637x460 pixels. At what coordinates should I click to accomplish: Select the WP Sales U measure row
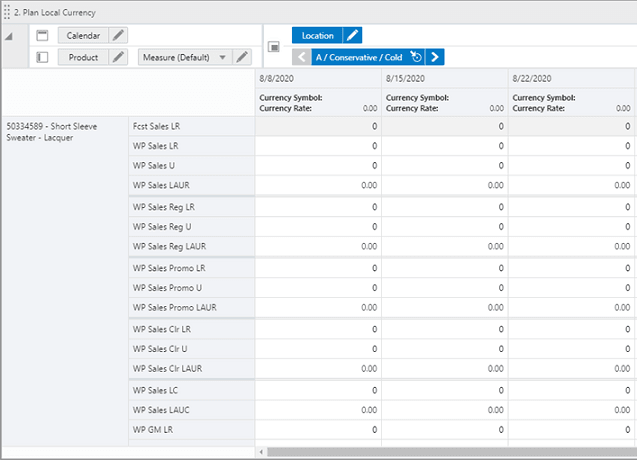[191, 165]
